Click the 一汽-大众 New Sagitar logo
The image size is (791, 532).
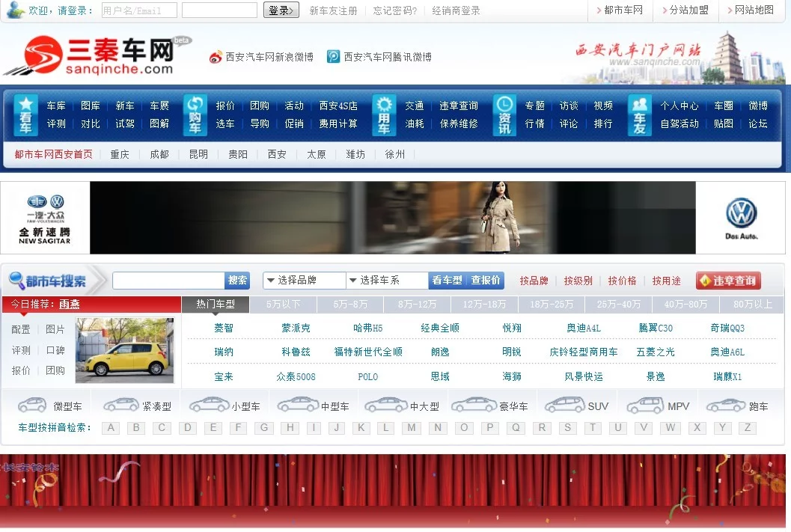click(45, 219)
